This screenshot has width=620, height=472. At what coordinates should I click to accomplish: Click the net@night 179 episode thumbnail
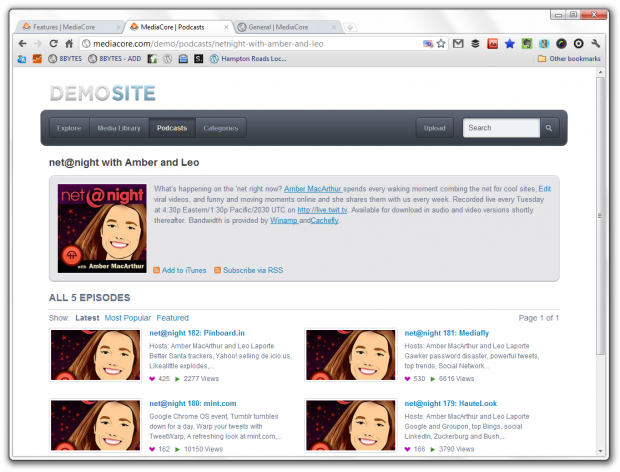click(x=350, y=425)
